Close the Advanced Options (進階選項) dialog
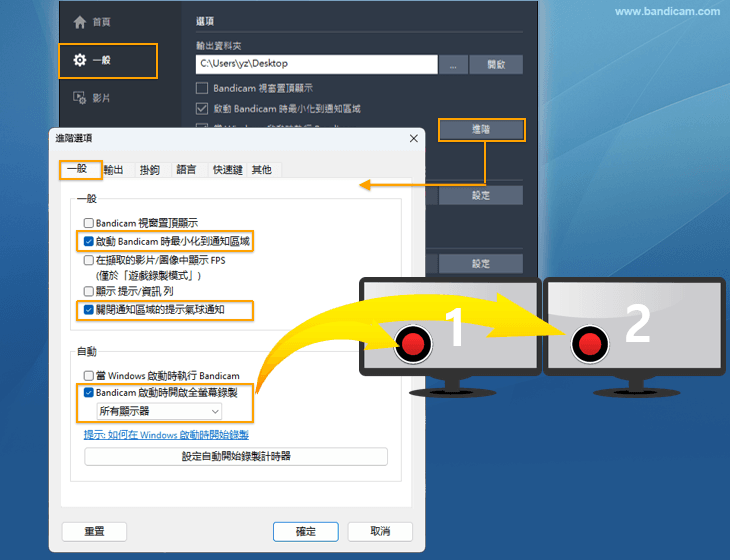 coord(413,138)
